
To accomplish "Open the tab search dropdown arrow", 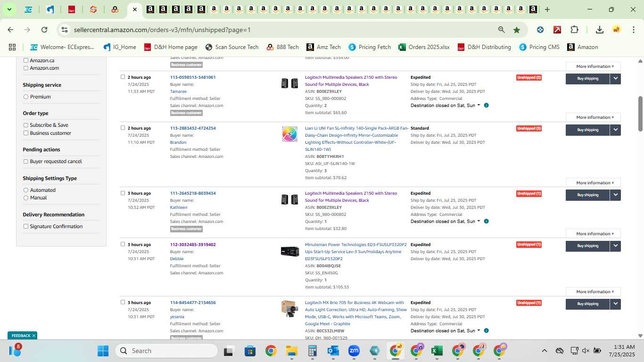I will [9, 9].
